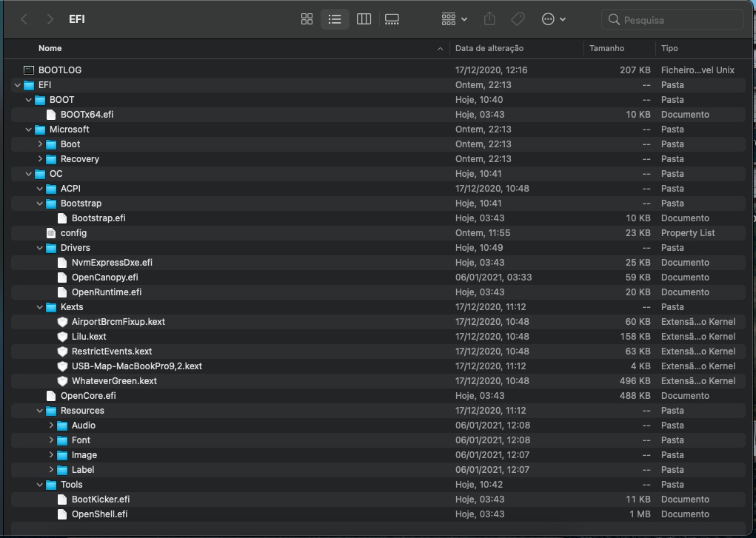
Task: Collapse the BOOT folder
Action: tap(28, 100)
